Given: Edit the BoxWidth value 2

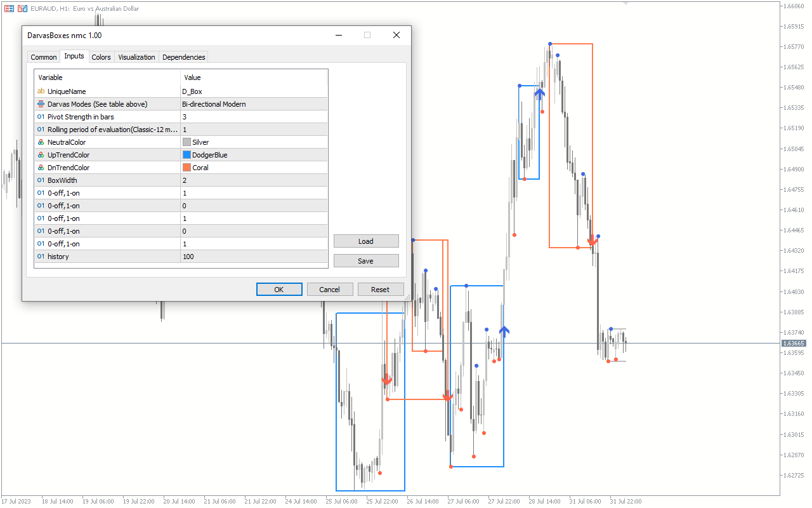Looking at the screenshot, I should (254, 180).
